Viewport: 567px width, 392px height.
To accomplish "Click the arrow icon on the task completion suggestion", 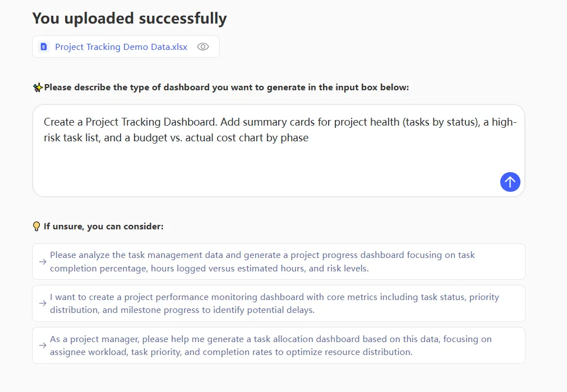I will [43, 261].
